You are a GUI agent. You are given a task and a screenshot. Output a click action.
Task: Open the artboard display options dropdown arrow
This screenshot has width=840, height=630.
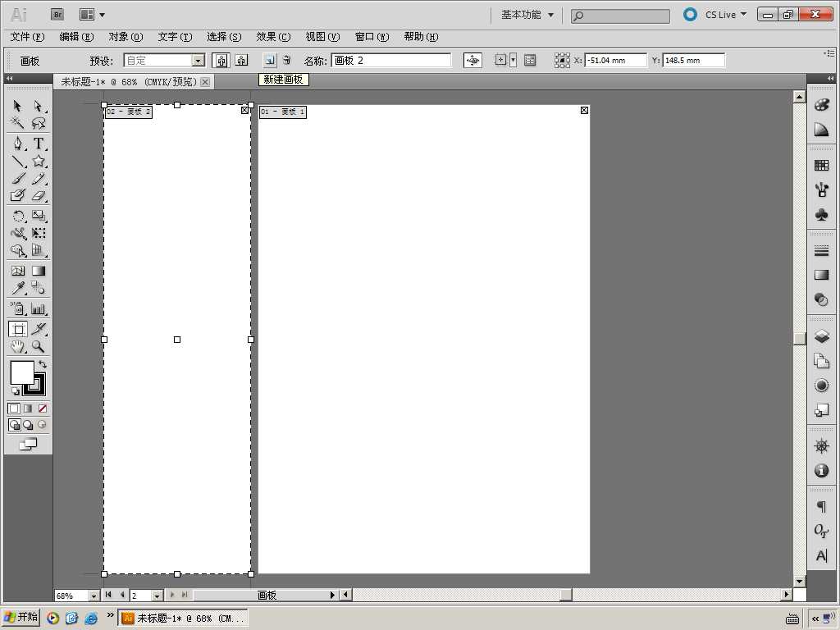[x=514, y=61]
